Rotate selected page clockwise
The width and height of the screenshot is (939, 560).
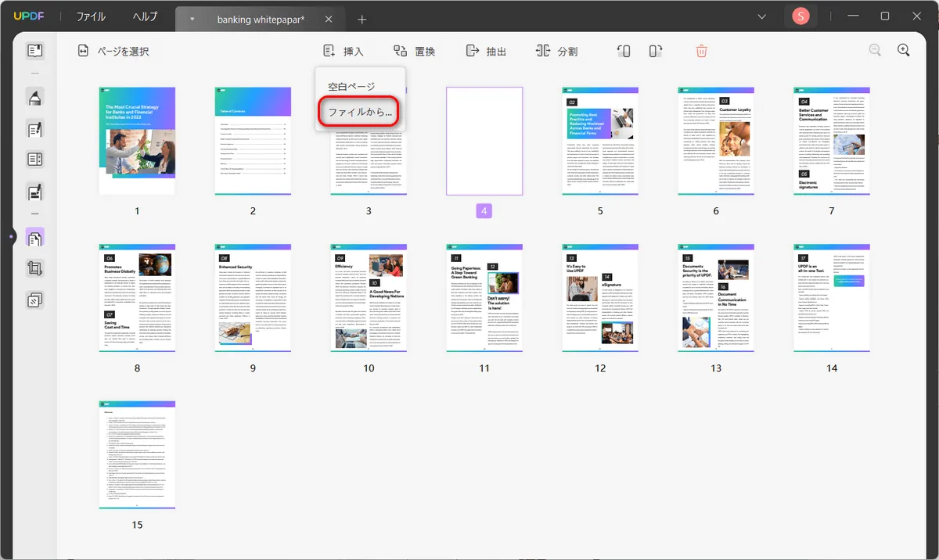(x=656, y=52)
